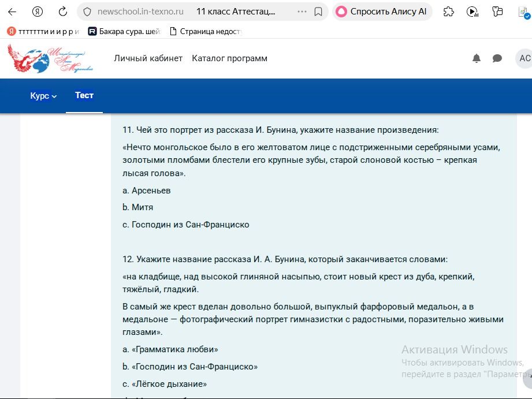Screen dimensions: 532x399
Task: Click the site protection shield icon
Action: click(x=87, y=12)
